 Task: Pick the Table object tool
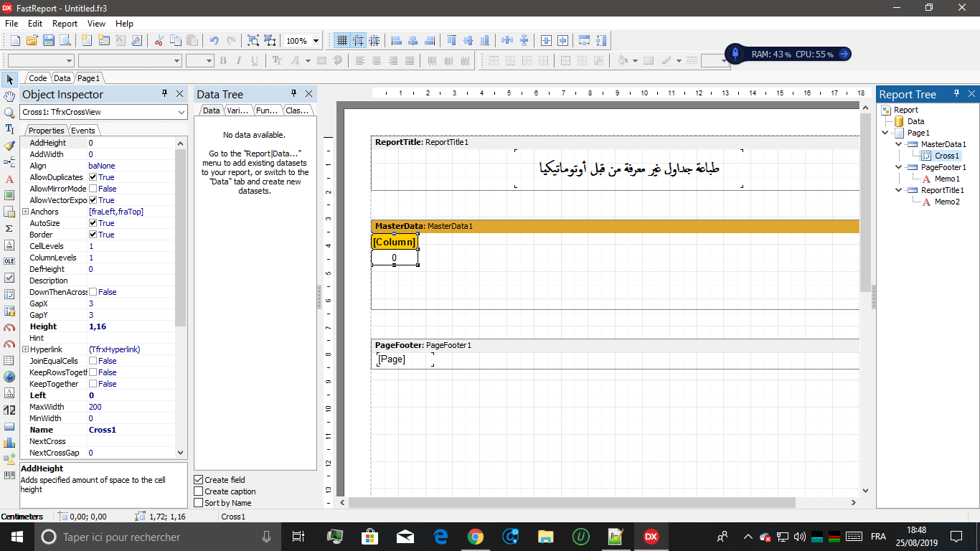click(x=9, y=360)
